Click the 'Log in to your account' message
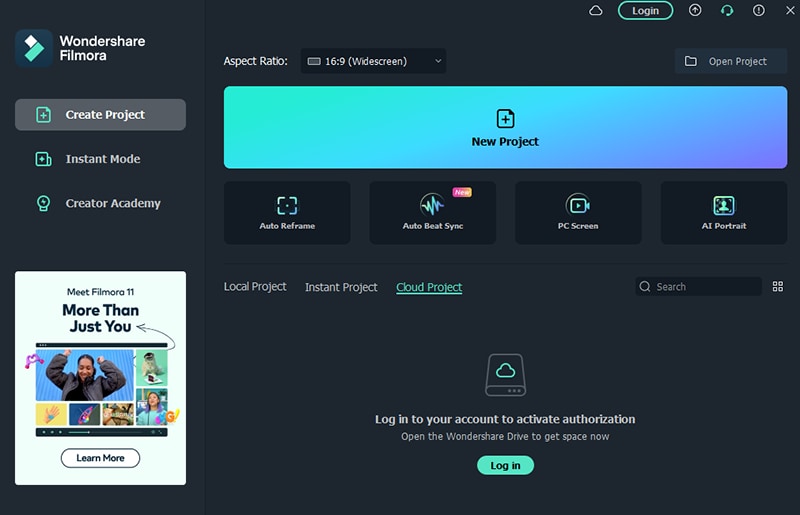The width and height of the screenshot is (800, 515). pyautogui.click(x=505, y=419)
